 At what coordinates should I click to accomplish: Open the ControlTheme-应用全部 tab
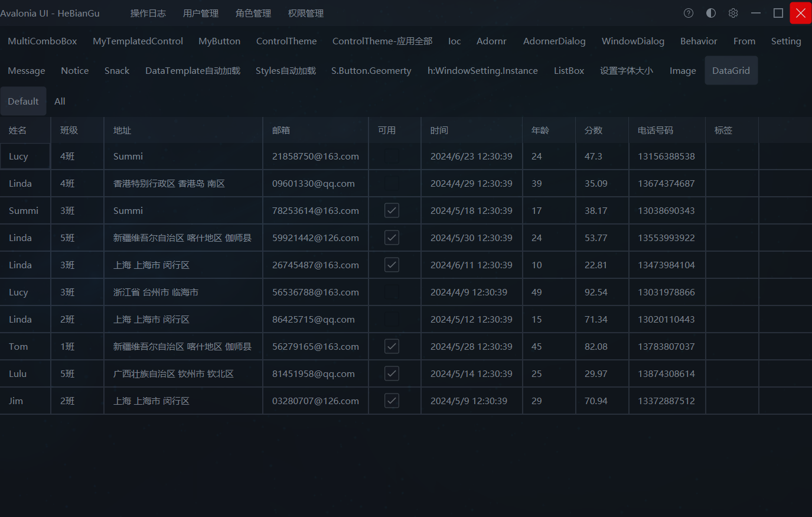(383, 41)
